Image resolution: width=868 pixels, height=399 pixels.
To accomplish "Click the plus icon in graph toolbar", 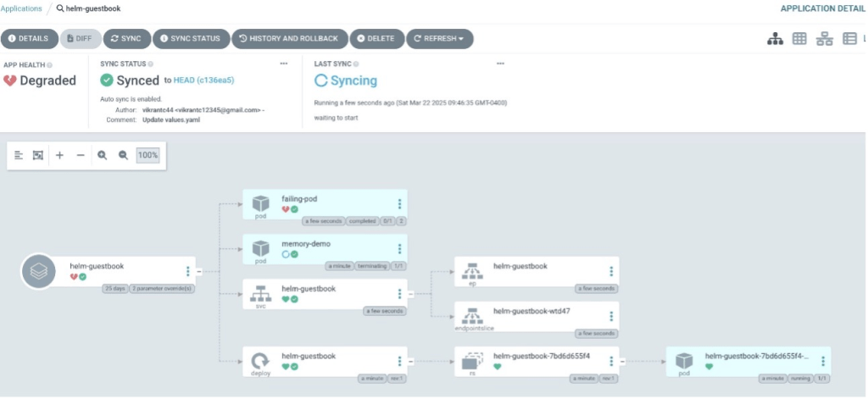I will click(x=59, y=156).
